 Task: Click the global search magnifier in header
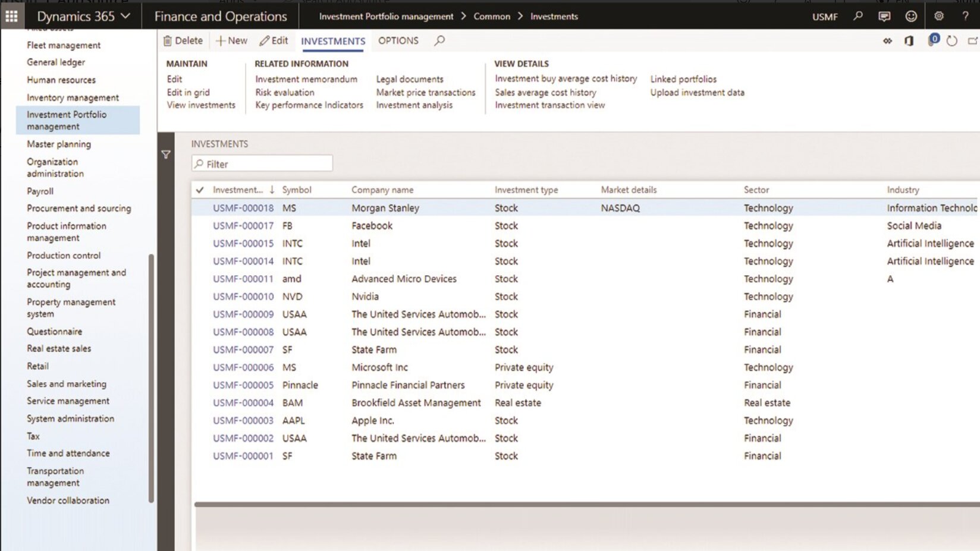pos(857,16)
